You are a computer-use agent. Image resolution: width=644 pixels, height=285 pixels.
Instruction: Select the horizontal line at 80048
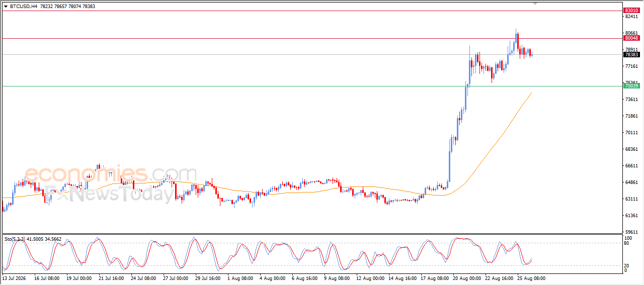pos(312,38)
